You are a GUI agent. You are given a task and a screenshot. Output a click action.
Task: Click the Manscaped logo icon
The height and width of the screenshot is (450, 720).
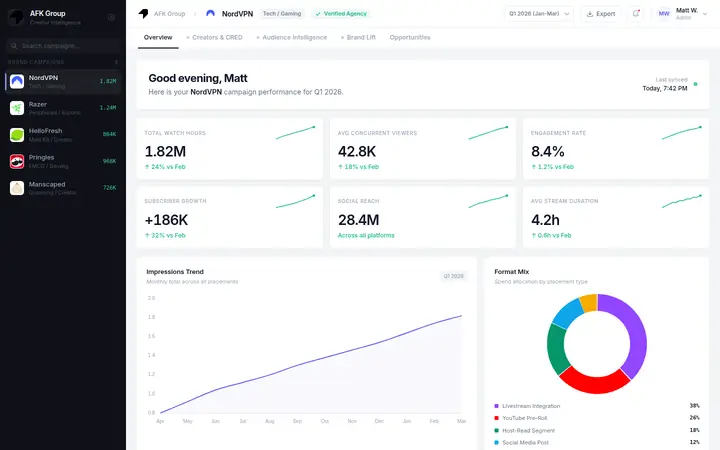(x=17, y=188)
